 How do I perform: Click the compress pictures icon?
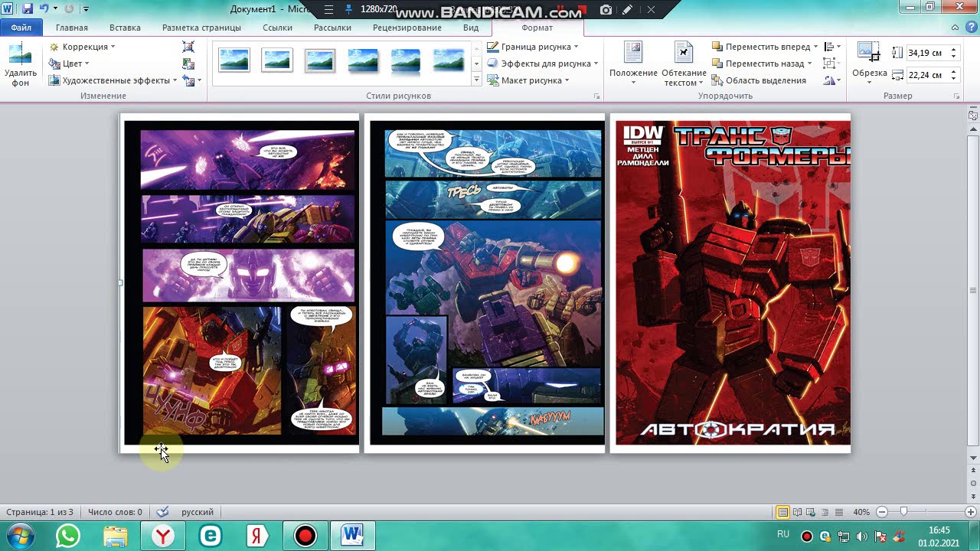click(188, 47)
